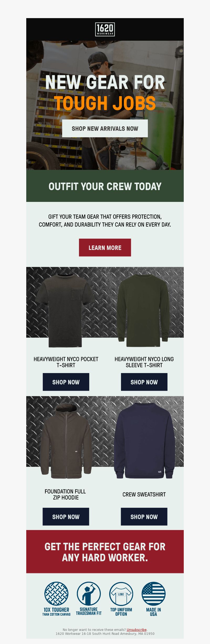This screenshot has width=210, height=644.
Task: Open the black pocket t-shirt image
Action: [66, 309]
